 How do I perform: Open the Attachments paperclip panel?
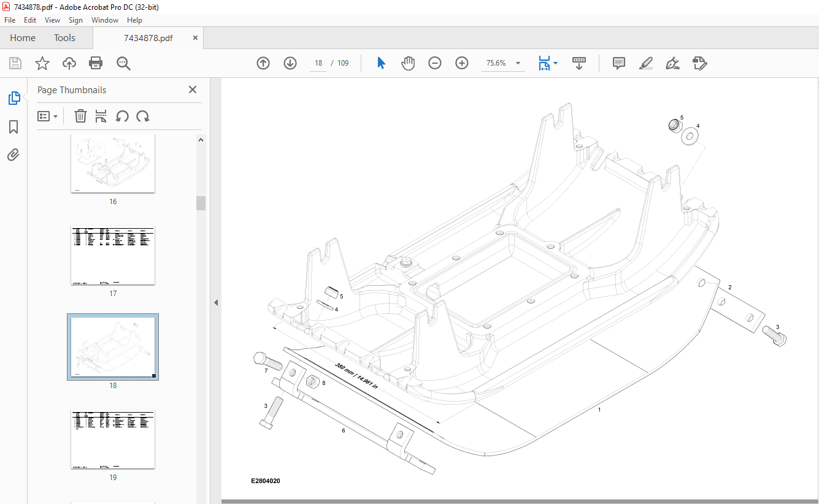(x=13, y=155)
